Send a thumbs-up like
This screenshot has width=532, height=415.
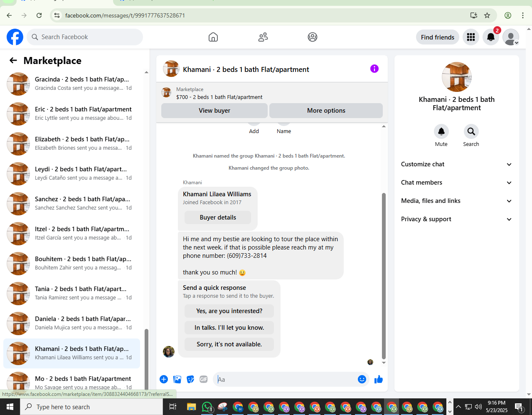pos(379,379)
